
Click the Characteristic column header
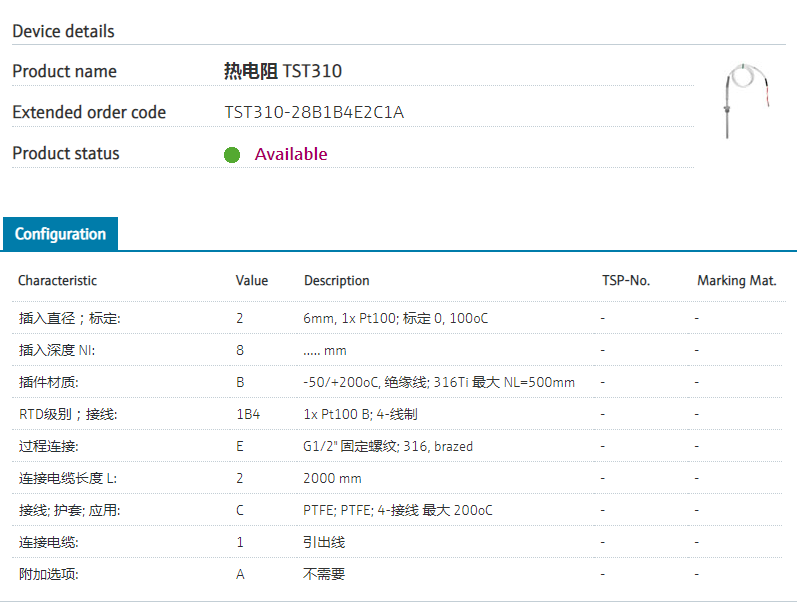pos(57,281)
